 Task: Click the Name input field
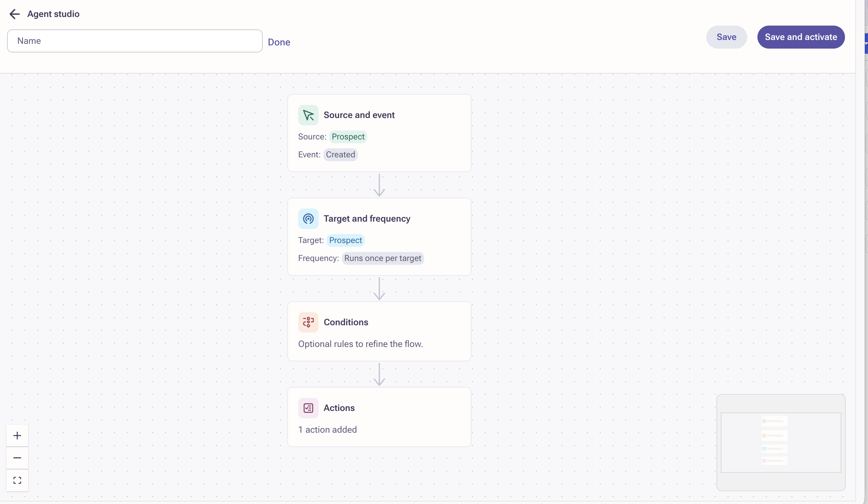pos(134,41)
